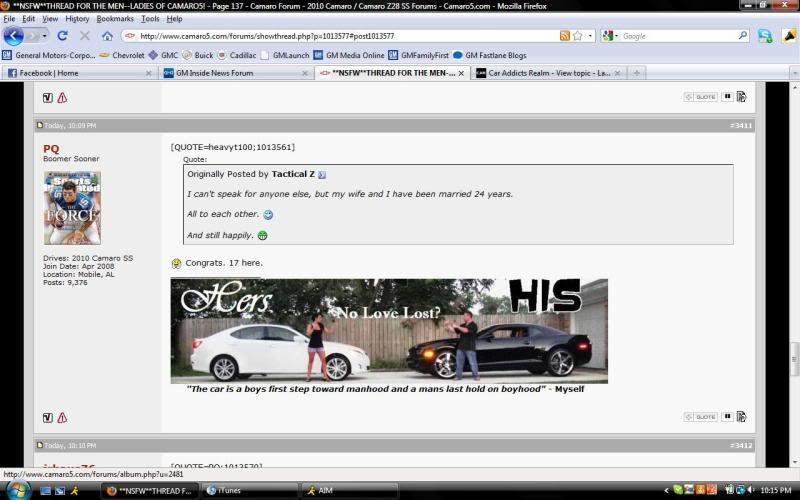Click the report post warning triangle in post #3411

pyautogui.click(x=62, y=417)
